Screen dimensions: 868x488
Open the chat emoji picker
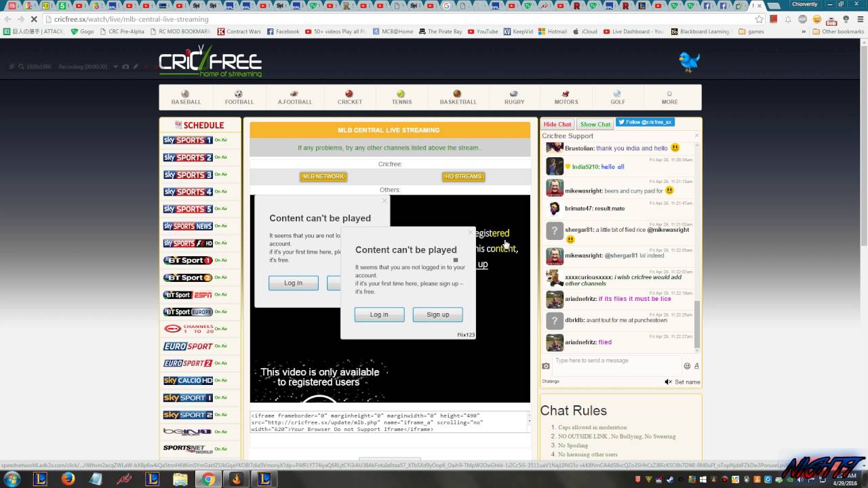[687, 366]
